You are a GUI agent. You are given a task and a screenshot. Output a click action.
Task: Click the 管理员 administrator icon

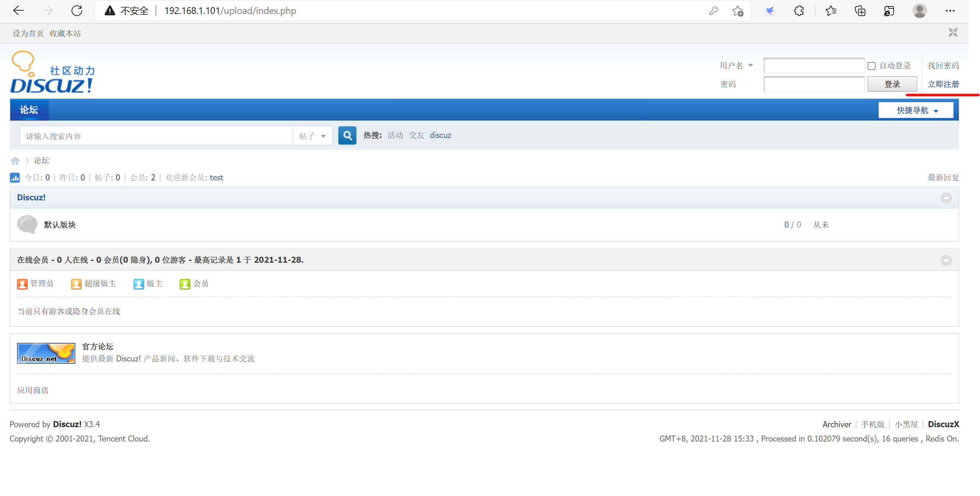click(22, 284)
